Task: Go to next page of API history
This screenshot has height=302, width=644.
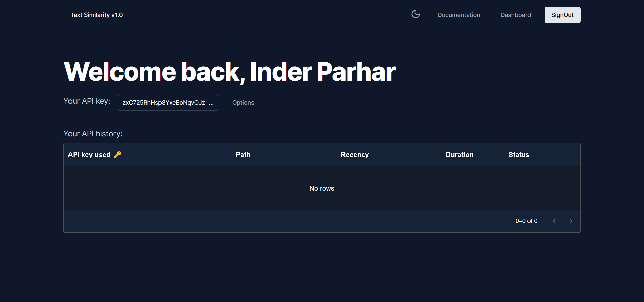Action: 571,221
